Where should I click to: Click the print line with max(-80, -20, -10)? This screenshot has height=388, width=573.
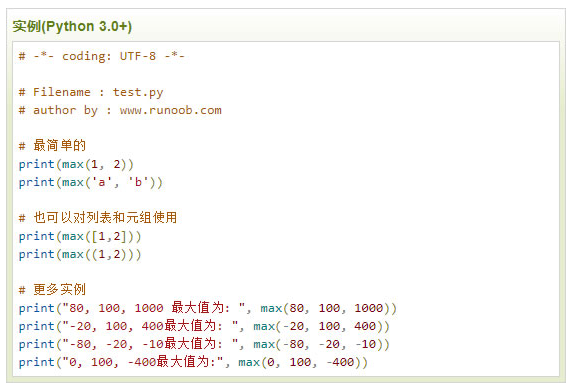coord(204,344)
